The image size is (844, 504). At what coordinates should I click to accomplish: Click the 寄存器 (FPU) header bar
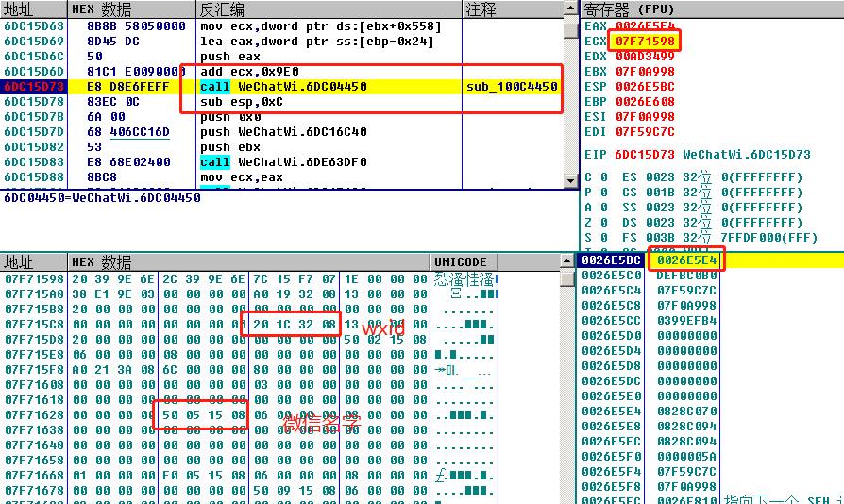712,9
